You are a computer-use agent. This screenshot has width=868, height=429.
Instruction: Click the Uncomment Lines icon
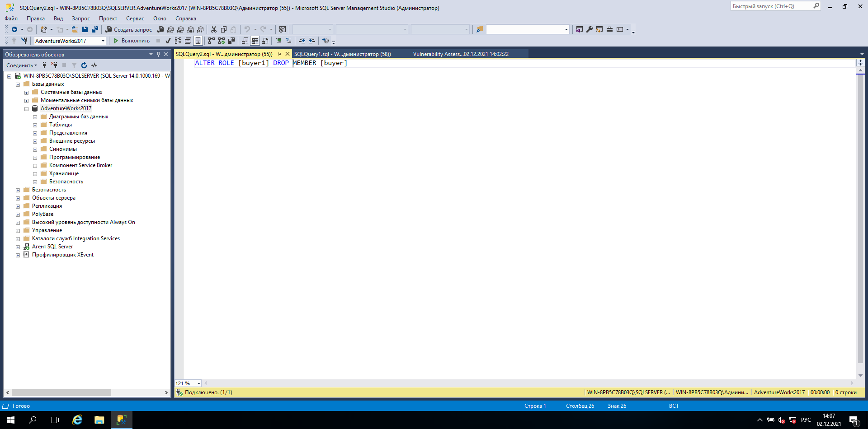(288, 41)
